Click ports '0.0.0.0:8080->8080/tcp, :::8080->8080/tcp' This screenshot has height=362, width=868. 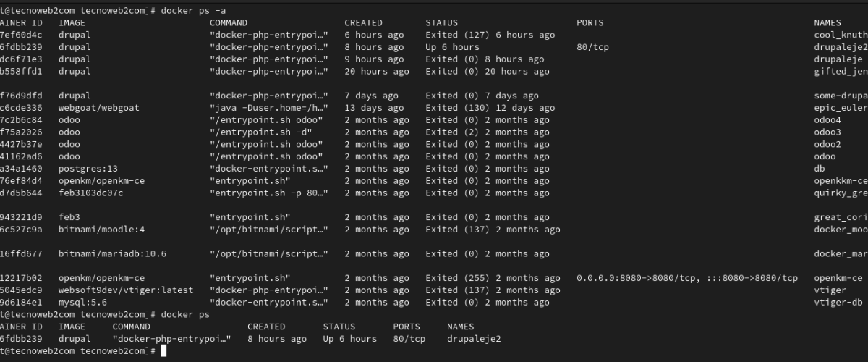(x=687, y=278)
